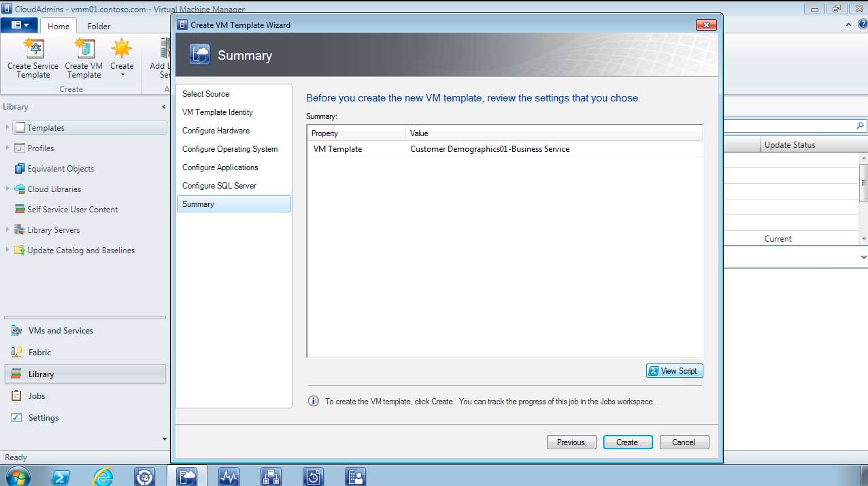Click the Equivalent Objects icon
The image size is (868, 486).
click(x=20, y=168)
